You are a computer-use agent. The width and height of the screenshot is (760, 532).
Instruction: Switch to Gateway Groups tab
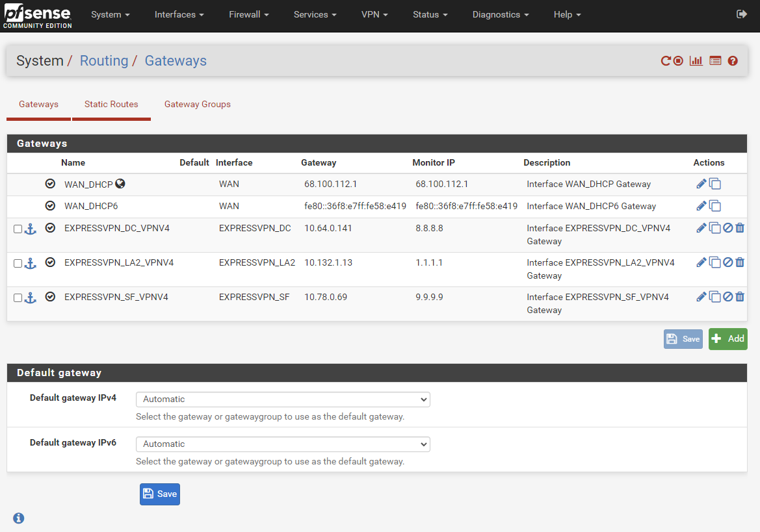[197, 104]
